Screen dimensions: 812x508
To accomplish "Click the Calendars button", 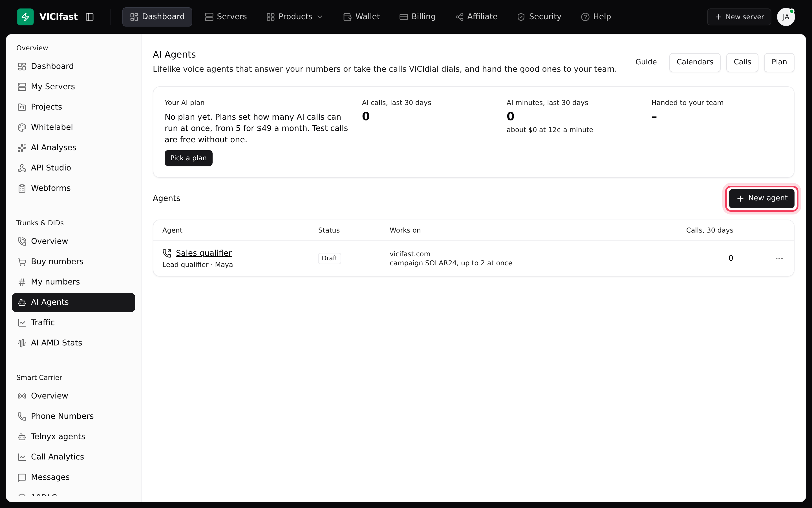I will pos(694,62).
